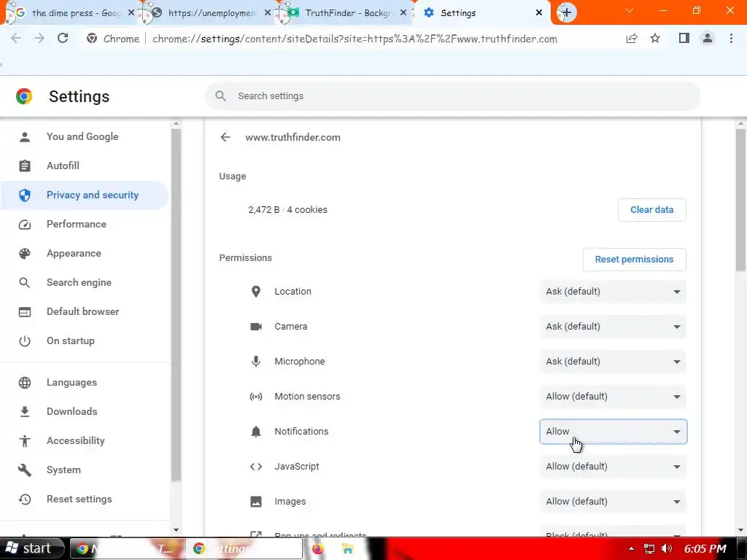Click the Camera permission icon

256,327
